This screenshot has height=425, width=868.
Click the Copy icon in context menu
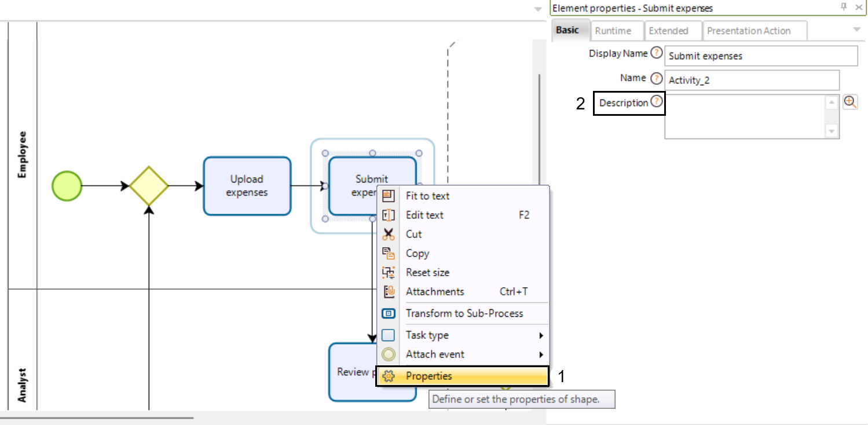tap(389, 253)
